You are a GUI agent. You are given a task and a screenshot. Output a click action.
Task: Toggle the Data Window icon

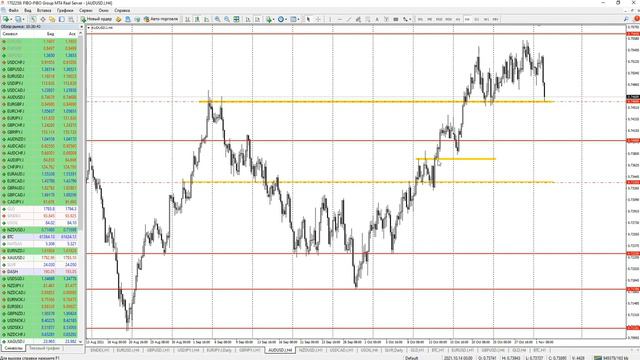pyautogui.click(x=43, y=19)
